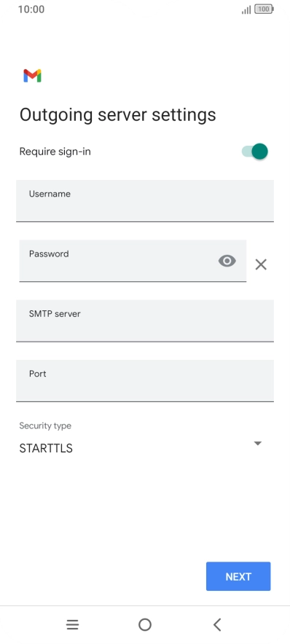Focus the Username input field
Screen dimensions: 290x644
pos(145,201)
